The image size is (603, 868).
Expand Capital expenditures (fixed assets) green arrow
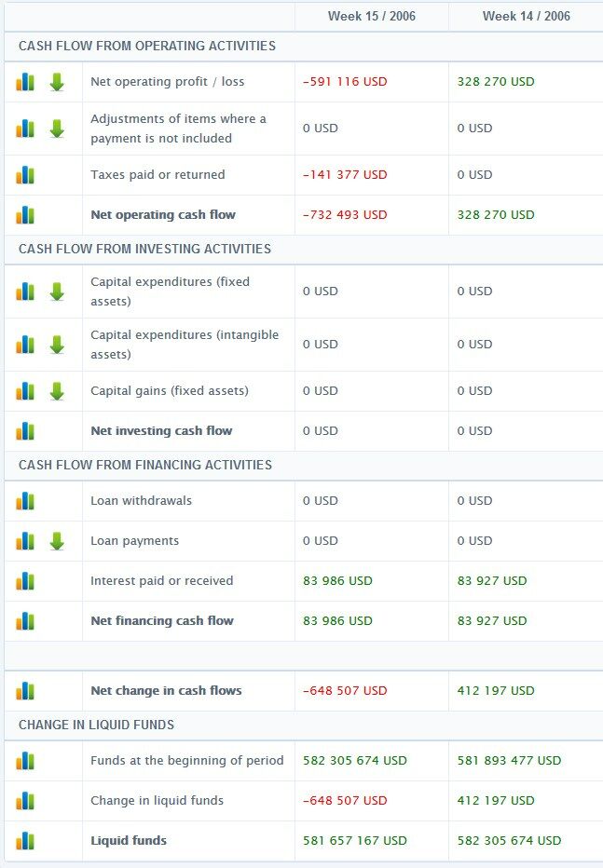[x=57, y=292]
